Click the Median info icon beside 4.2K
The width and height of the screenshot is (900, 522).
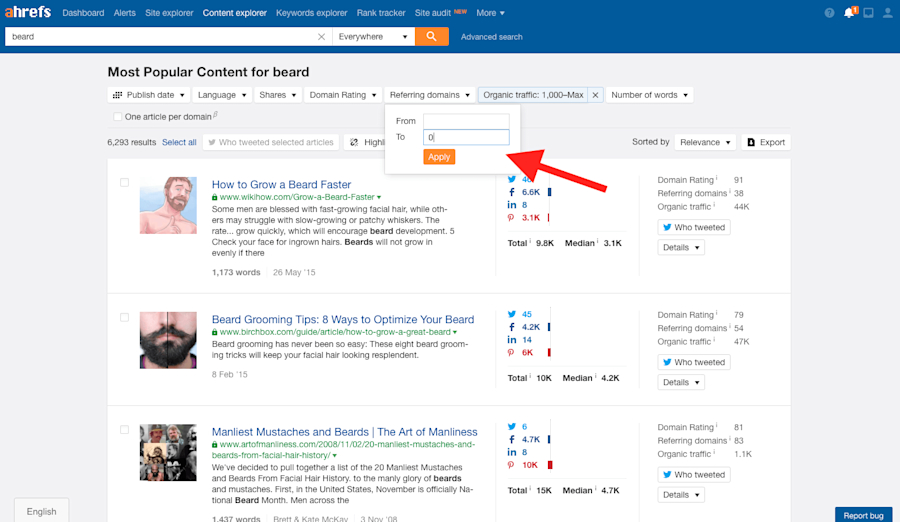(595, 376)
